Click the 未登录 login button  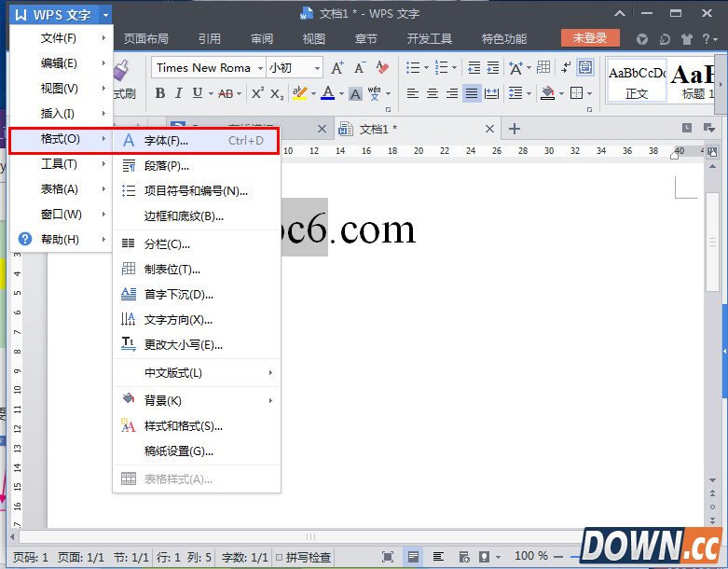pos(590,38)
